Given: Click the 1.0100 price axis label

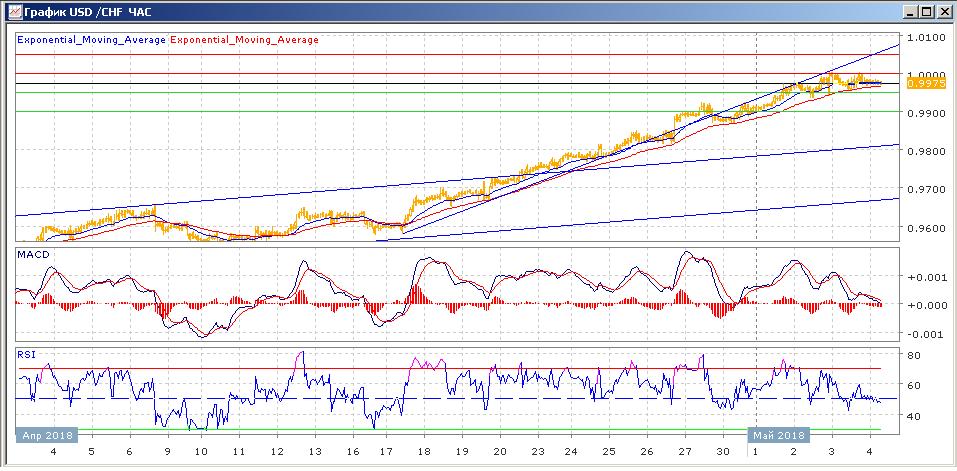Looking at the screenshot, I should pos(925,37).
